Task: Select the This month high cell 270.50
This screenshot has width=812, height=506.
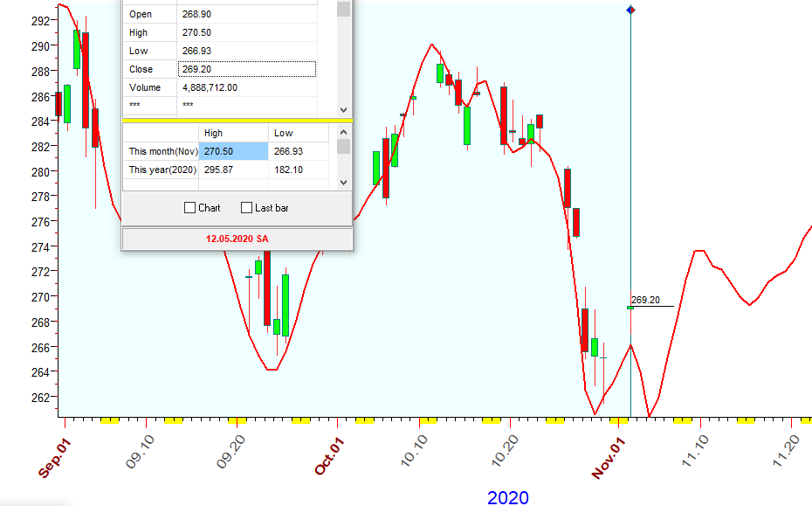Action: [x=233, y=151]
